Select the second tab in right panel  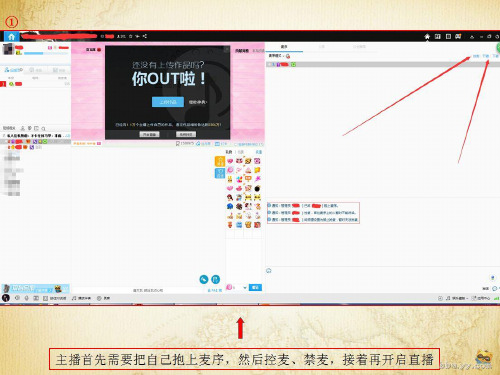pyautogui.click(x=322, y=47)
